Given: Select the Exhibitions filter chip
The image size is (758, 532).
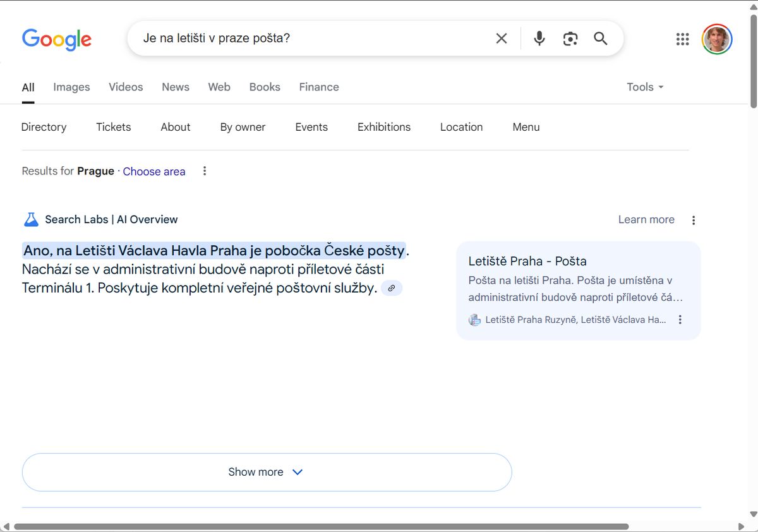Looking at the screenshot, I should coord(384,127).
